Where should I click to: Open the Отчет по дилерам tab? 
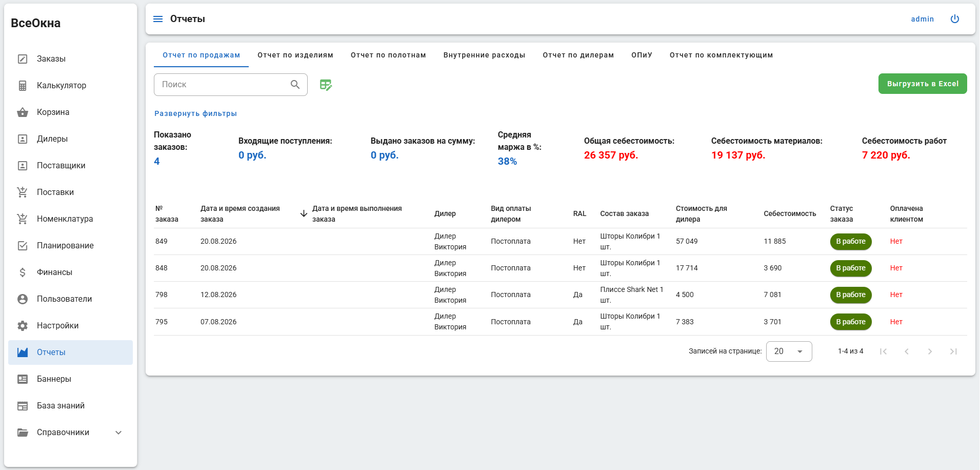578,55
